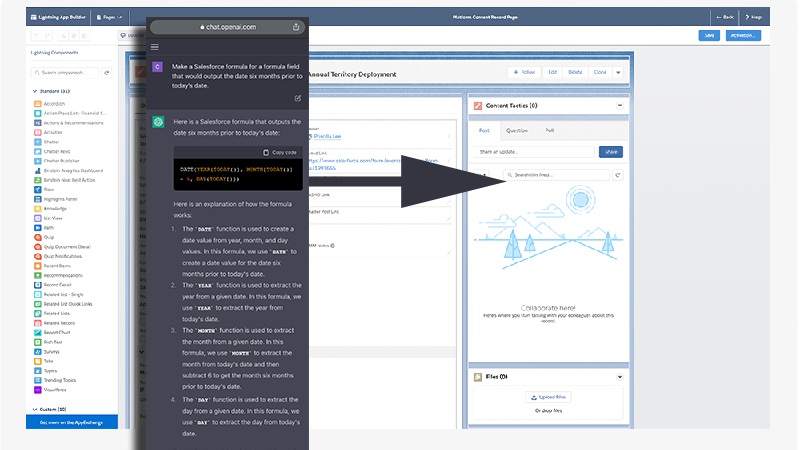Focus the Search this feed field
This screenshot has height=450, width=800.
click(556, 175)
